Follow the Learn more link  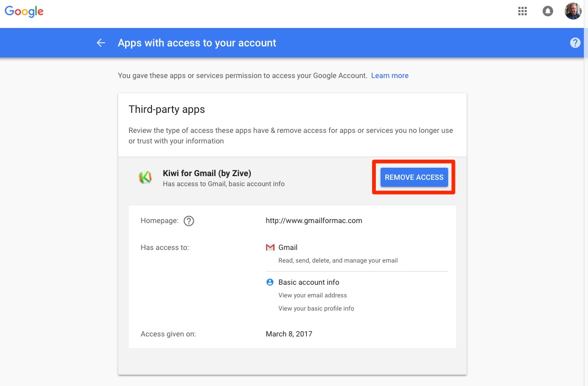tap(390, 75)
